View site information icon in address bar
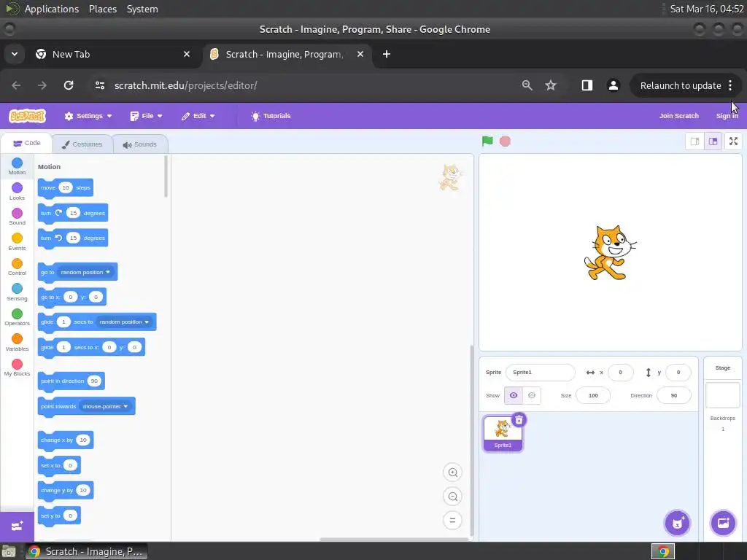The image size is (747, 560). pos(100,85)
